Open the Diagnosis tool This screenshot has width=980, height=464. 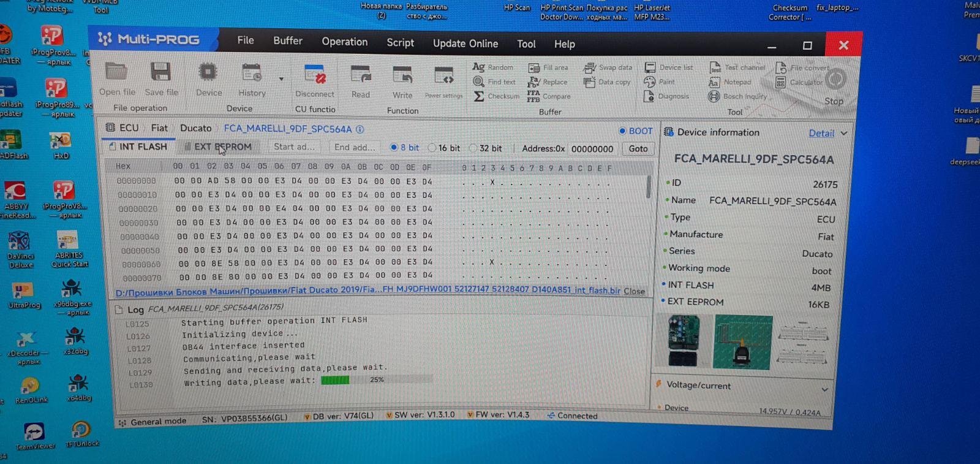tap(666, 96)
